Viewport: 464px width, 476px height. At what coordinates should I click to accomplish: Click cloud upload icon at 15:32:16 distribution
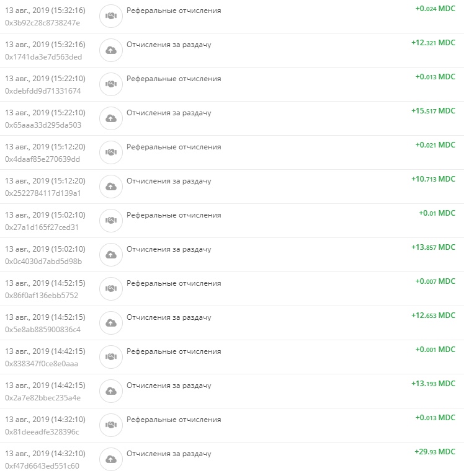[111, 50]
